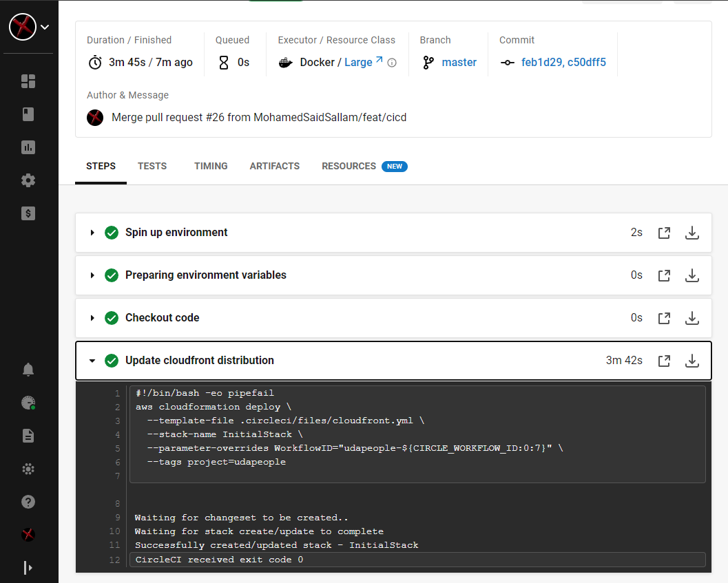
Task: Click 'Waiting for changeset to be created' line
Action: (x=242, y=518)
